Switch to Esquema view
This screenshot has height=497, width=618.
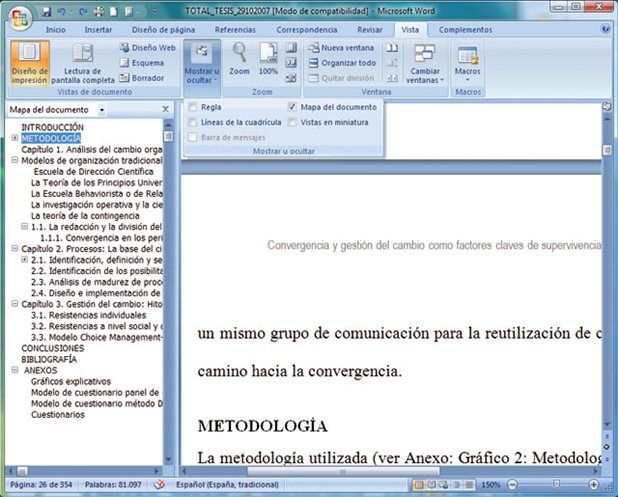pyautogui.click(x=142, y=63)
